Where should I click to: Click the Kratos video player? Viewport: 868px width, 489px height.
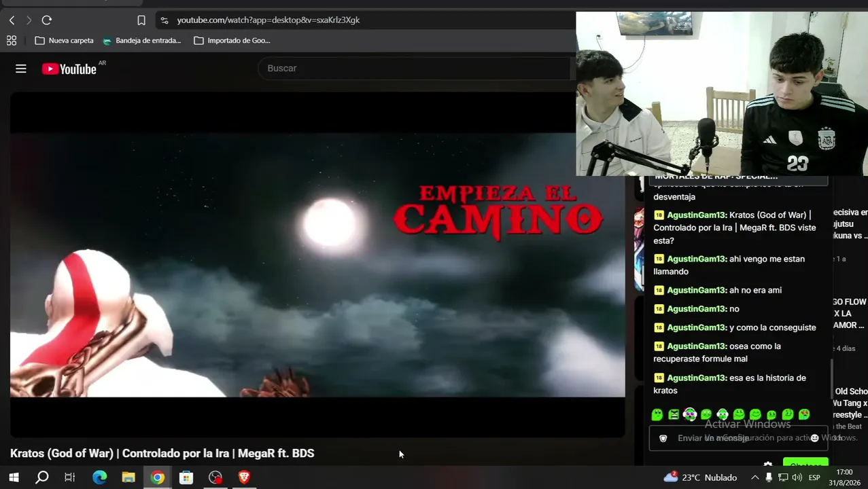[317, 265]
